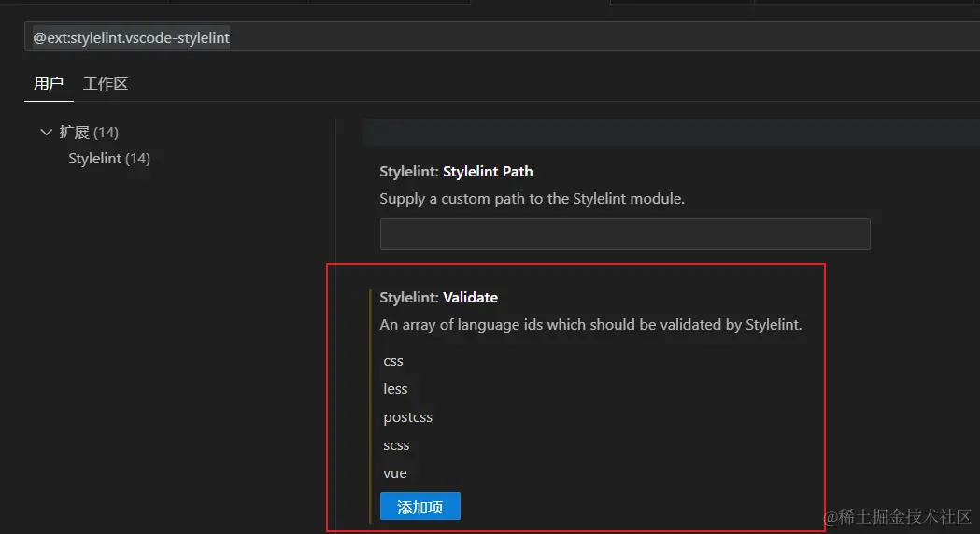The image size is (980, 534).
Task: Select the scss language id item
Action: pos(396,445)
